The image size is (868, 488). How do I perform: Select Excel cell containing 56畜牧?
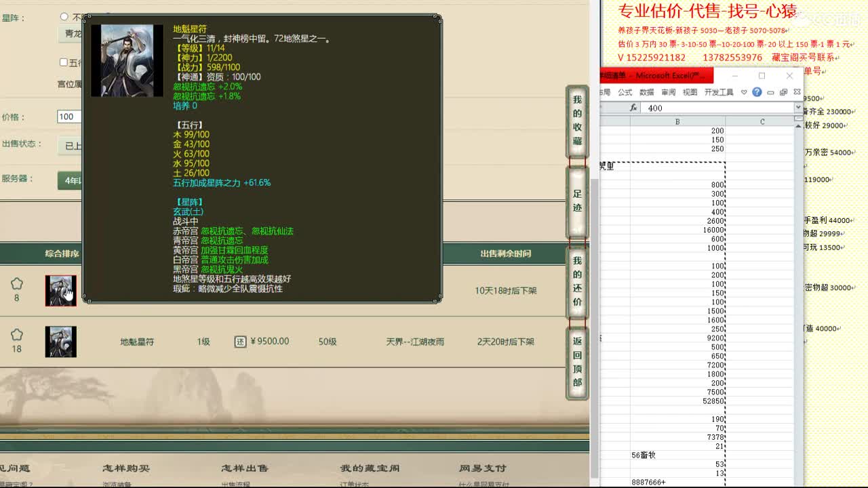[x=677, y=455]
